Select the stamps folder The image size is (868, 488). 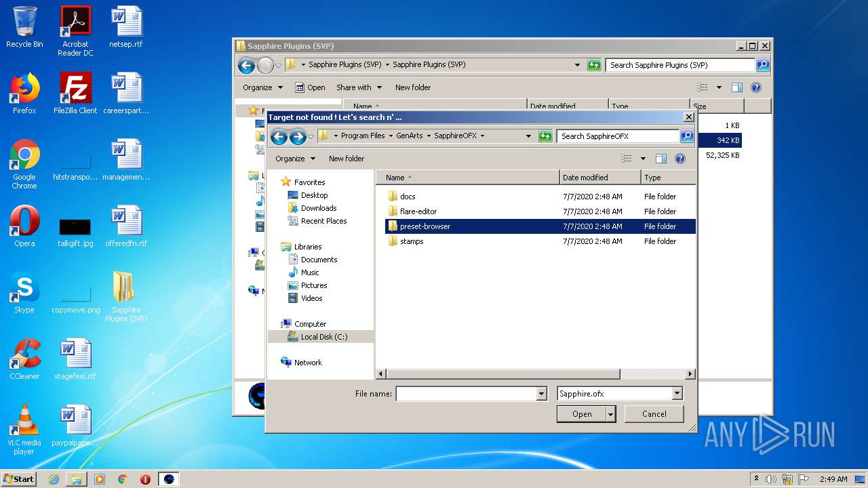pos(406,241)
